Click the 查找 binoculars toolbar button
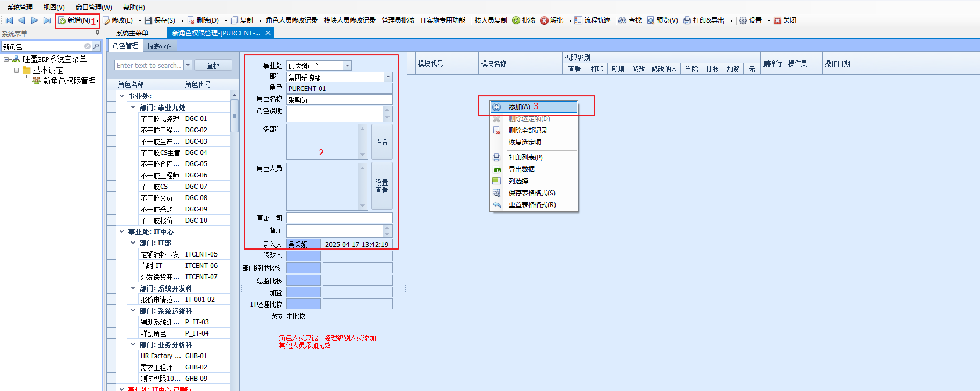 tap(630, 20)
